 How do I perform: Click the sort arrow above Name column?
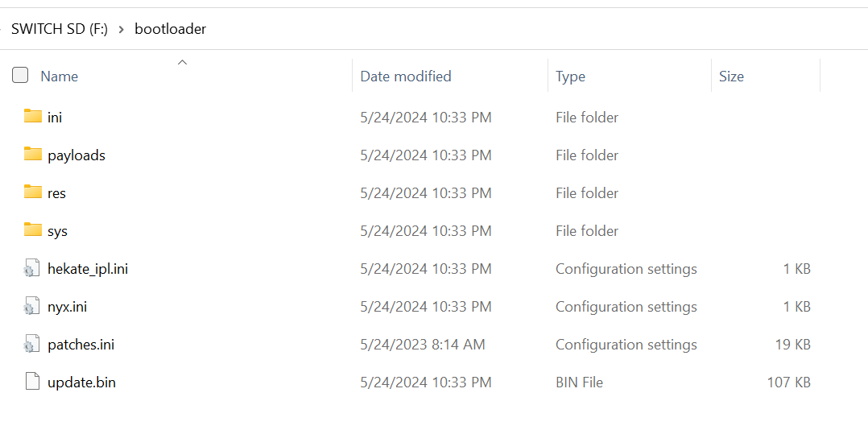[182, 62]
